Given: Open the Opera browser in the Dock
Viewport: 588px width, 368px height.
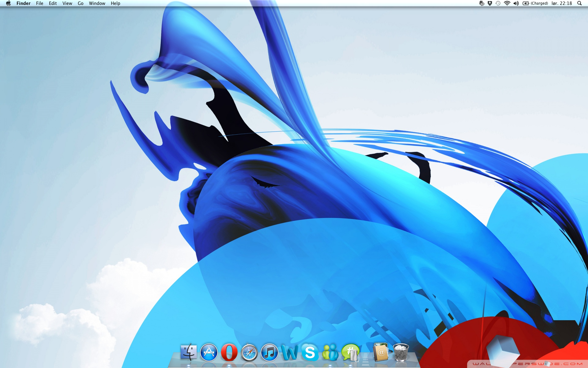Looking at the screenshot, I should (229, 352).
